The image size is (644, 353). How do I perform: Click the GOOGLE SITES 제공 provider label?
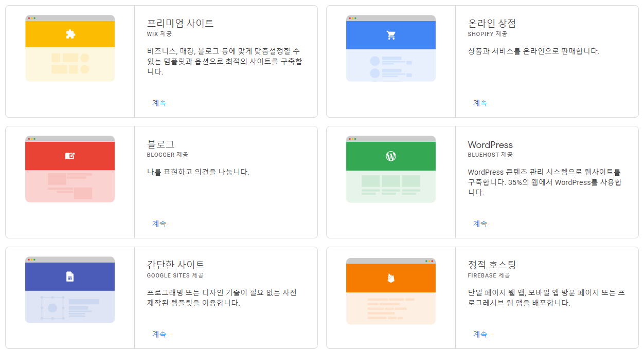click(x=175, y=275)
